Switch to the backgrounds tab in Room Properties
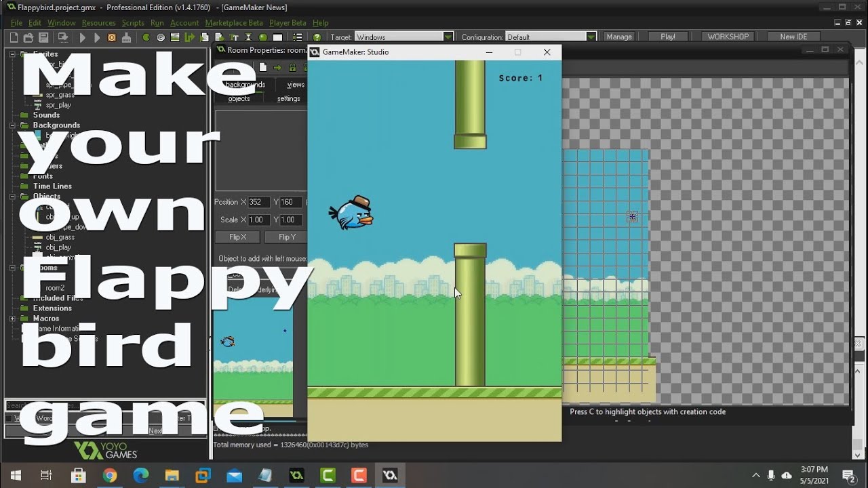The width and height of the screenshot is (868, 488). pyautogui.click(x=245, y=85)
